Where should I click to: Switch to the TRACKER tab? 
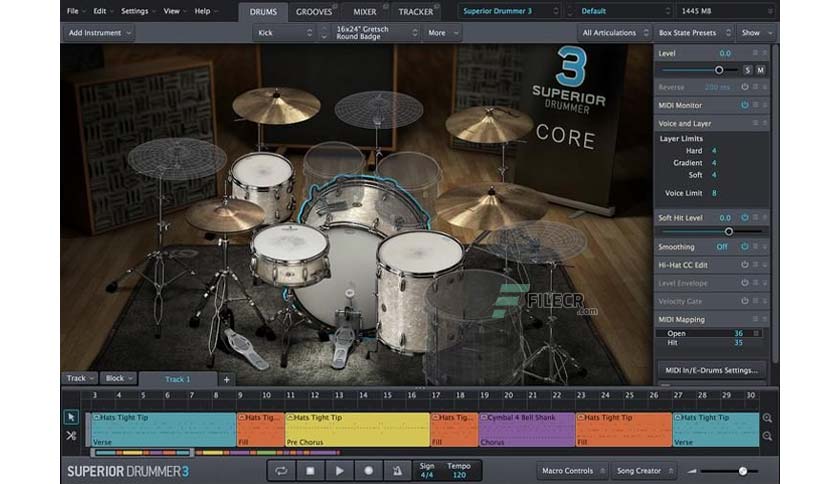pos(416,12)
